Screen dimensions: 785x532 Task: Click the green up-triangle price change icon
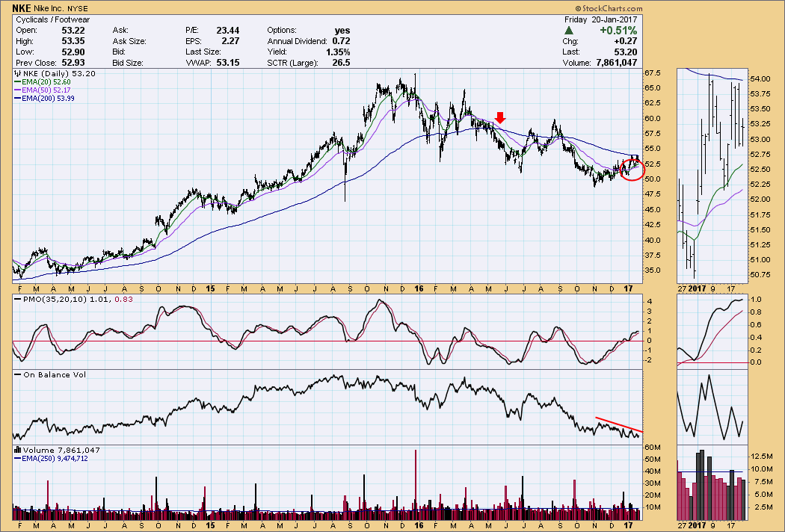point(569,31)
